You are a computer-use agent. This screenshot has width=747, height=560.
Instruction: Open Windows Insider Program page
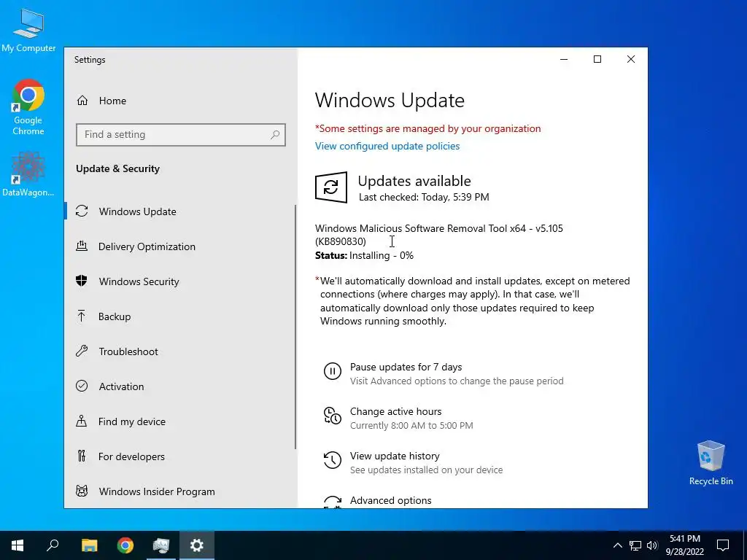(157, 491)
